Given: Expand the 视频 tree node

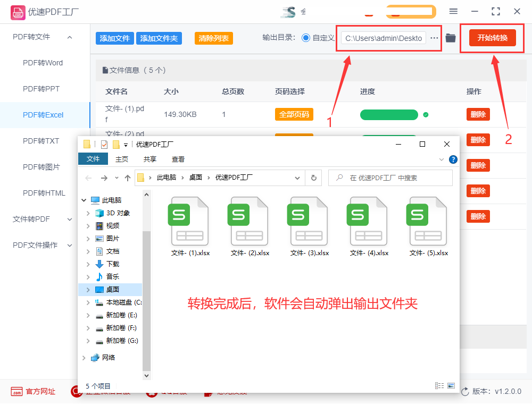Looking at the screenshot, I should click(x=88, y=226).
